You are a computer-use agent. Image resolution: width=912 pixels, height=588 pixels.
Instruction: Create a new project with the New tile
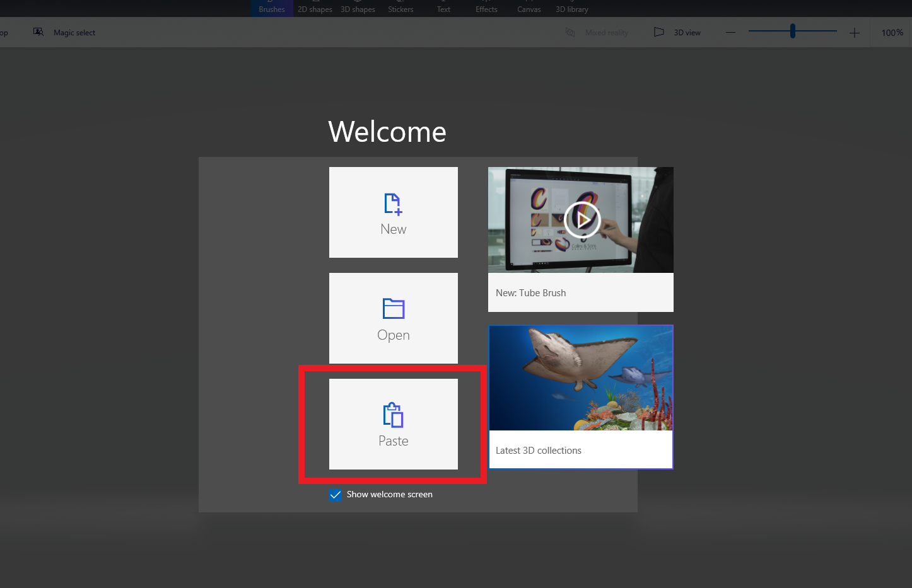coord(394,212)
